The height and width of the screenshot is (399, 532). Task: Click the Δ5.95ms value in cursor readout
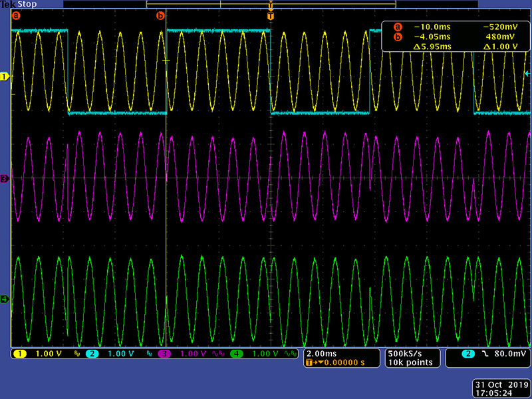(418, 47)
